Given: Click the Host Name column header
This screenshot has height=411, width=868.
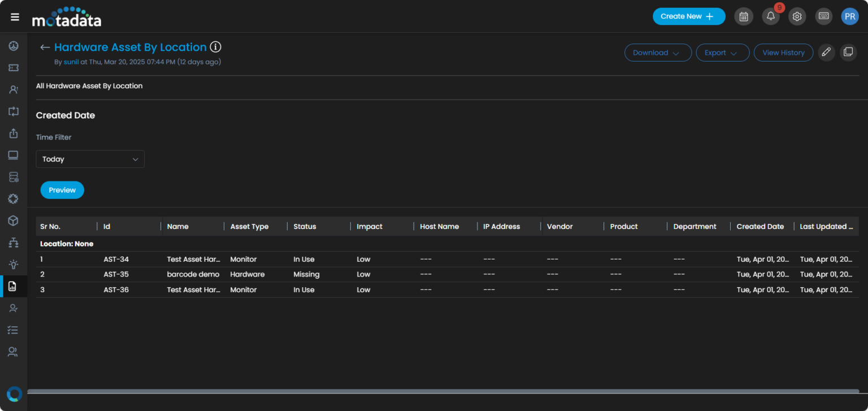Looking at the screenshot, I should [440, 226].
